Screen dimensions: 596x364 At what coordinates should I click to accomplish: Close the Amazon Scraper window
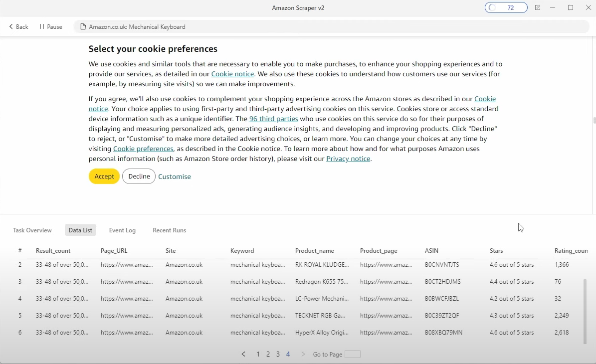(589, 7)
